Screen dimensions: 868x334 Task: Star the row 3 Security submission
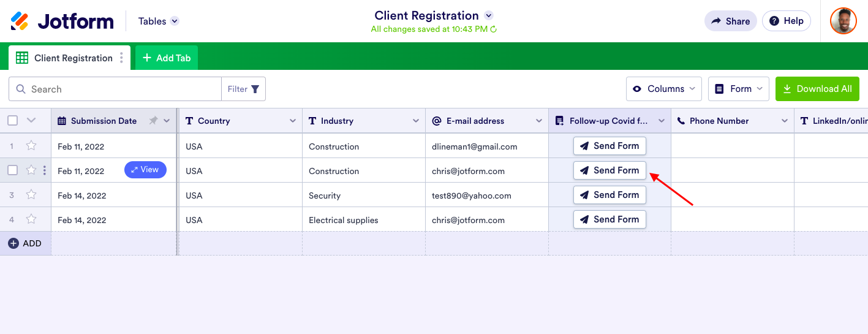[31, 195]
